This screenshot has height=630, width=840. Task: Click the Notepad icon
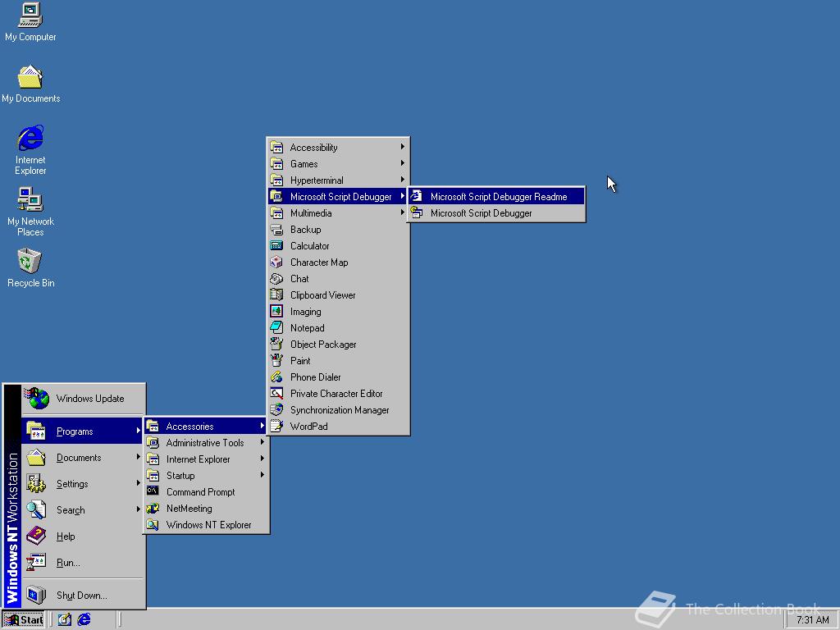point(276,327)
